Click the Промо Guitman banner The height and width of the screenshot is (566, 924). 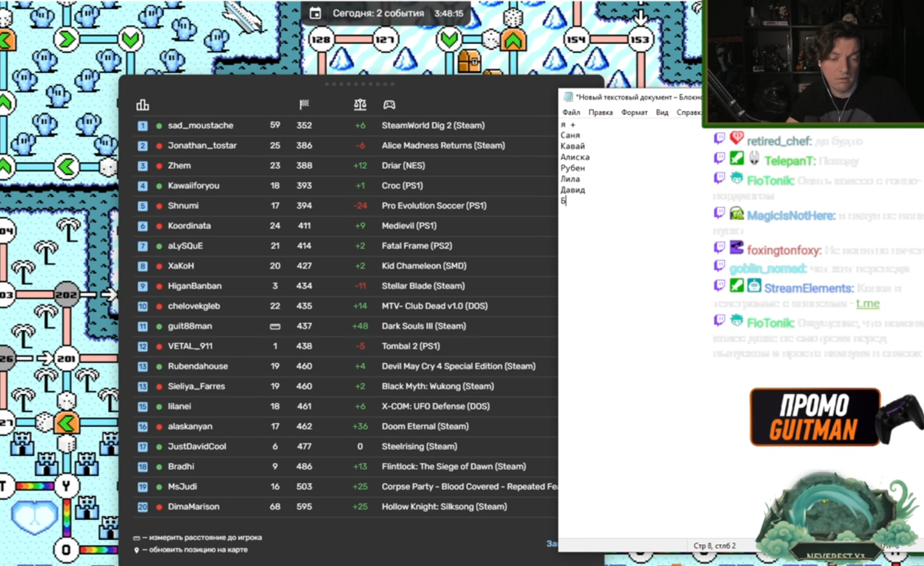[x=815, y=417]
